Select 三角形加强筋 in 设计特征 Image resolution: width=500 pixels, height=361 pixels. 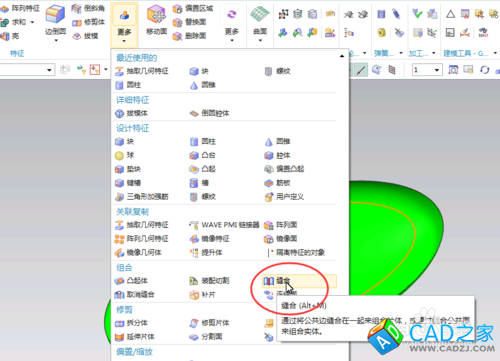142,197
